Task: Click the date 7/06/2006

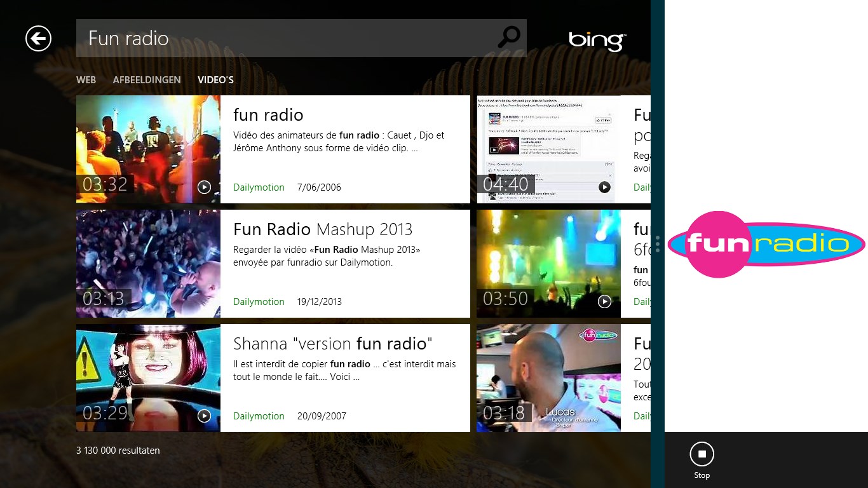Action: click(319, 187)
